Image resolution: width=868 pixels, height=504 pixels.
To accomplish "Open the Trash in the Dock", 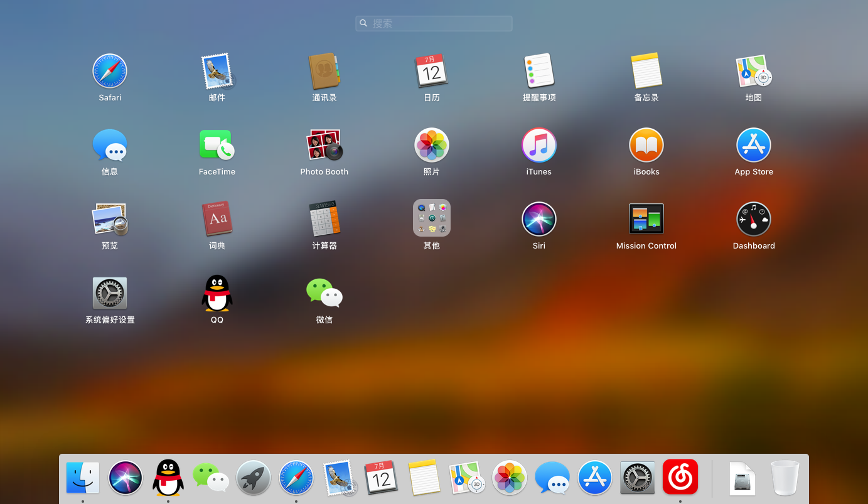I will pos(785,478).
